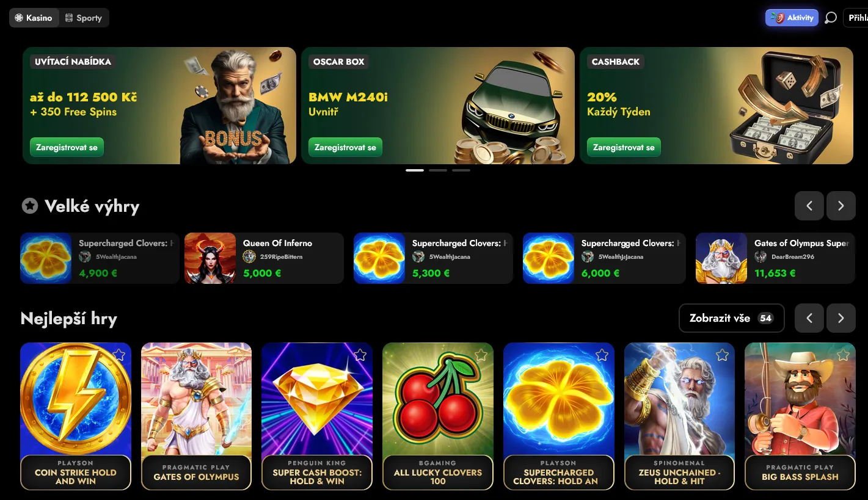868x500 pixels.
Task: Star the Zeus Unchained game tile
Action: tap(723, 355)
